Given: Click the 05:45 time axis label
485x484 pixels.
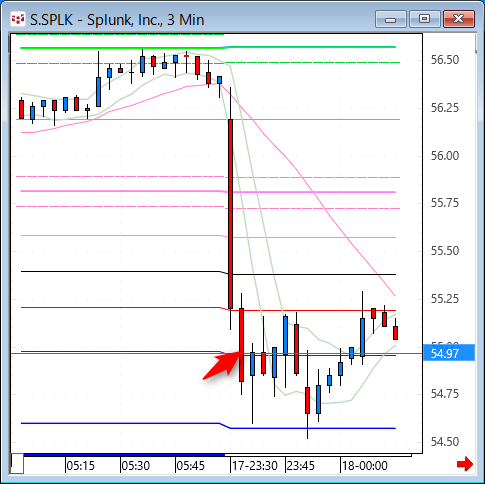Looking at the screenshot, I should pos(191,466).
